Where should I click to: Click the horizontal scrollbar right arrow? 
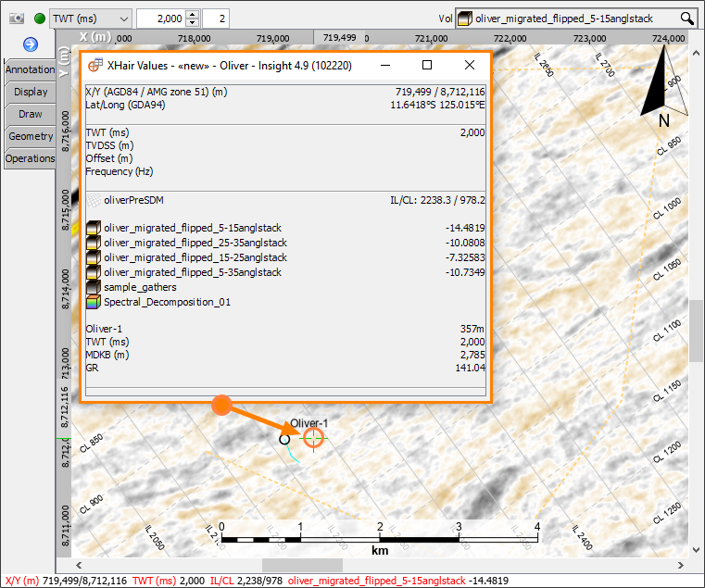coord(680,565)
